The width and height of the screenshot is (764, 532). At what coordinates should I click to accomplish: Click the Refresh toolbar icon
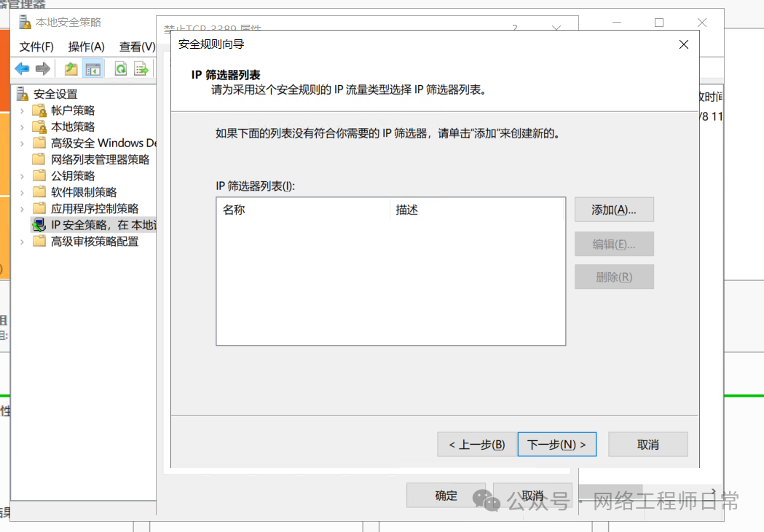[x=121, y=69]
